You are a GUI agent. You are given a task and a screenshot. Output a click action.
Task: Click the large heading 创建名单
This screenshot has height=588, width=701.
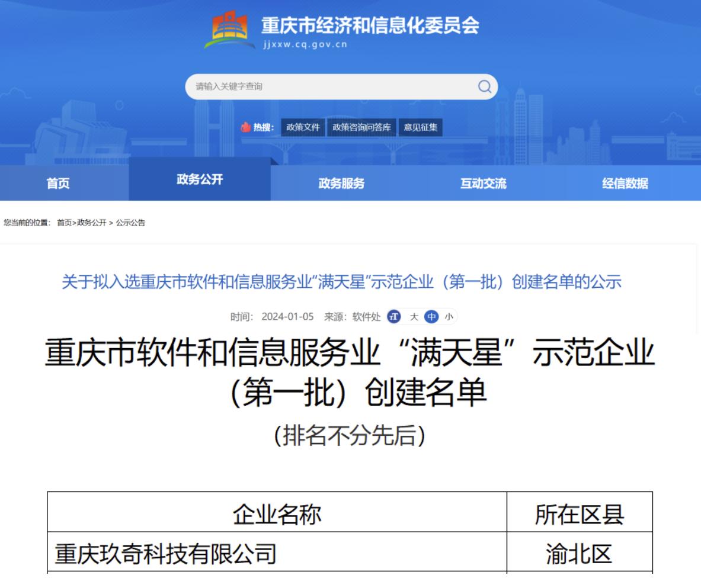(x=425, y=393)
